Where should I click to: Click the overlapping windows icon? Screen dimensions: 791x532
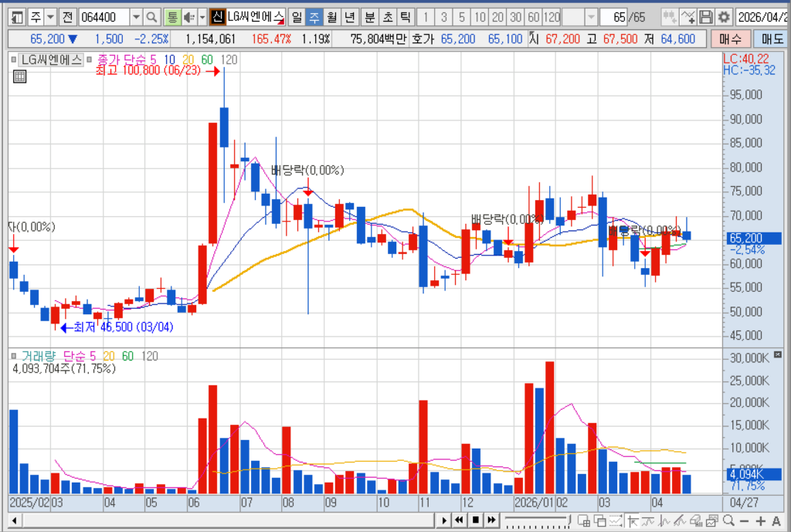(599, 520)
